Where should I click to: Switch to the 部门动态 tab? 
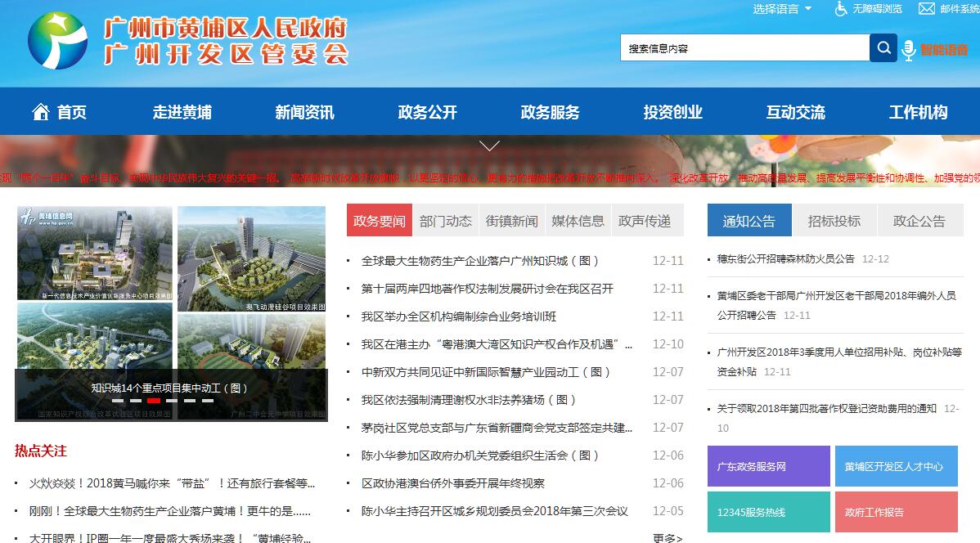[446, 221]
